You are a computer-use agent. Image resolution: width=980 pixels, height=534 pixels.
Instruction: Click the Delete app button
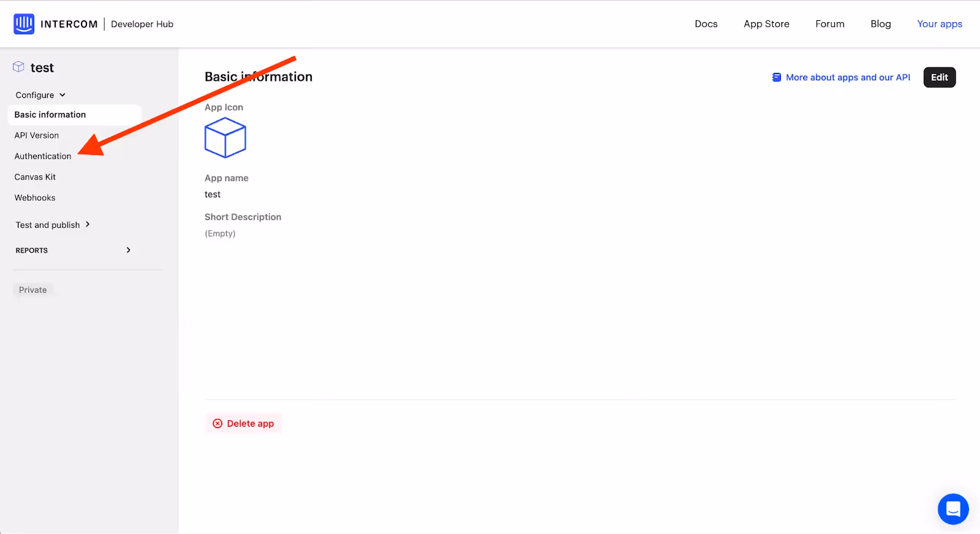tap(244, 423)
